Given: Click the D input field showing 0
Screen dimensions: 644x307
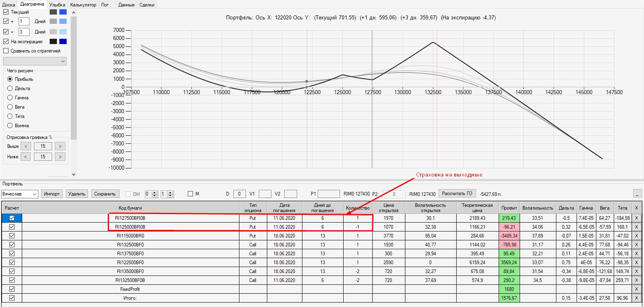Looking at the screenshot, I should click(239, 194).
